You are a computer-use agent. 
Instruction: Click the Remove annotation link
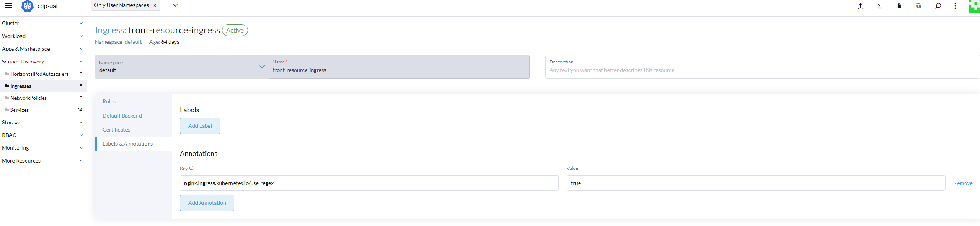(x=963, y=183)
